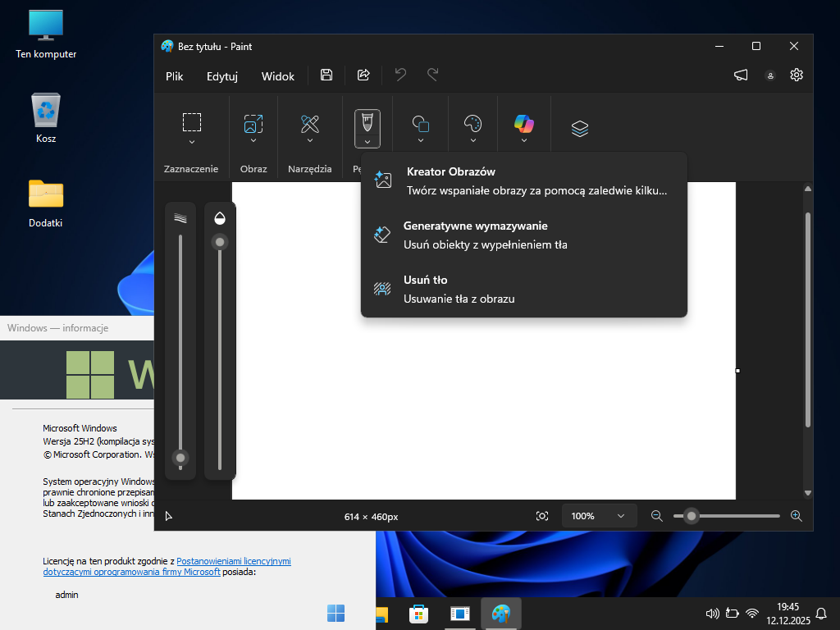Open the Plik menu

pyautogui.click(x=174, y=76)
